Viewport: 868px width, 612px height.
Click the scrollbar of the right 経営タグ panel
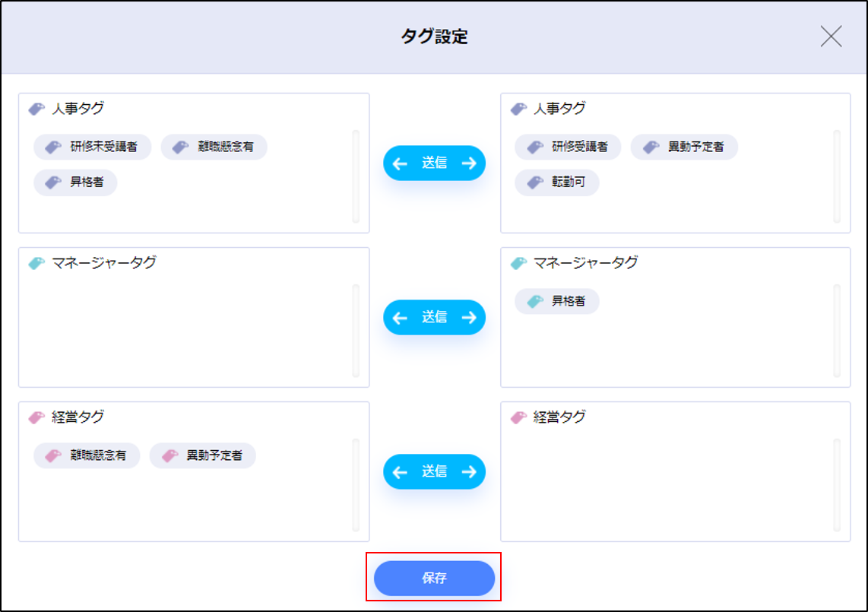pyautogui.click(x=837, y=484)
